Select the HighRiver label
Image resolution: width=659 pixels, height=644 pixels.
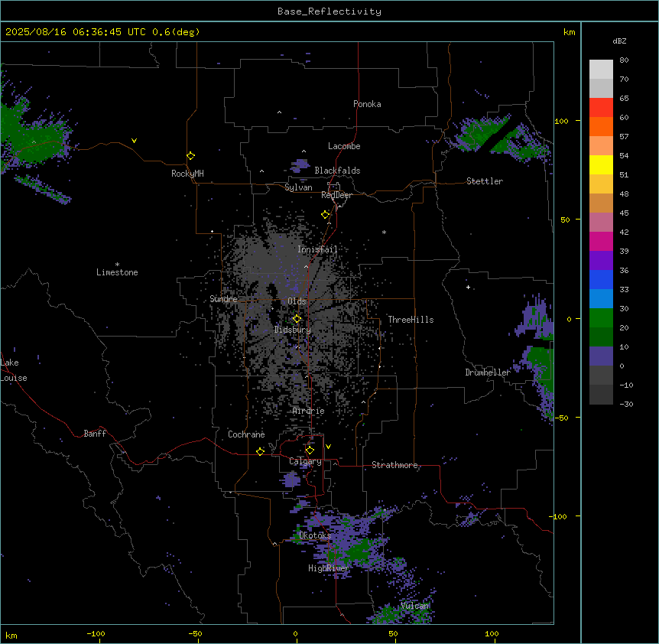[329, 568]
